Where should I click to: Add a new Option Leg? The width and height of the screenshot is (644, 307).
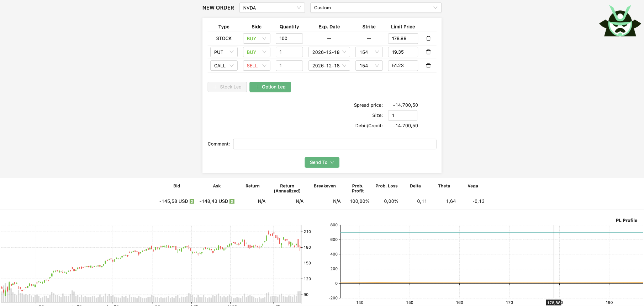(x=270, y=87)
